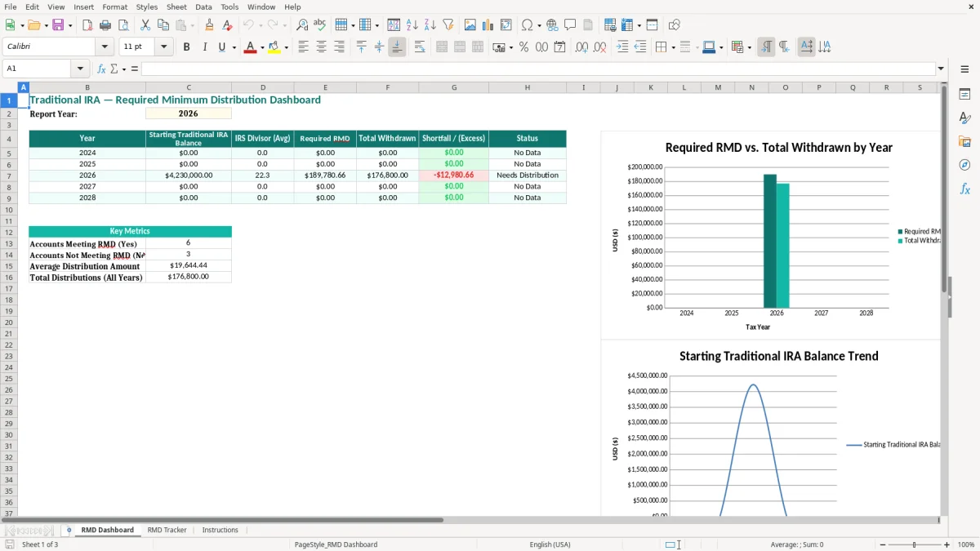Screen dimensions: 980x551
Task: Expand the Name Box dropdown
Action: point(80,69)
